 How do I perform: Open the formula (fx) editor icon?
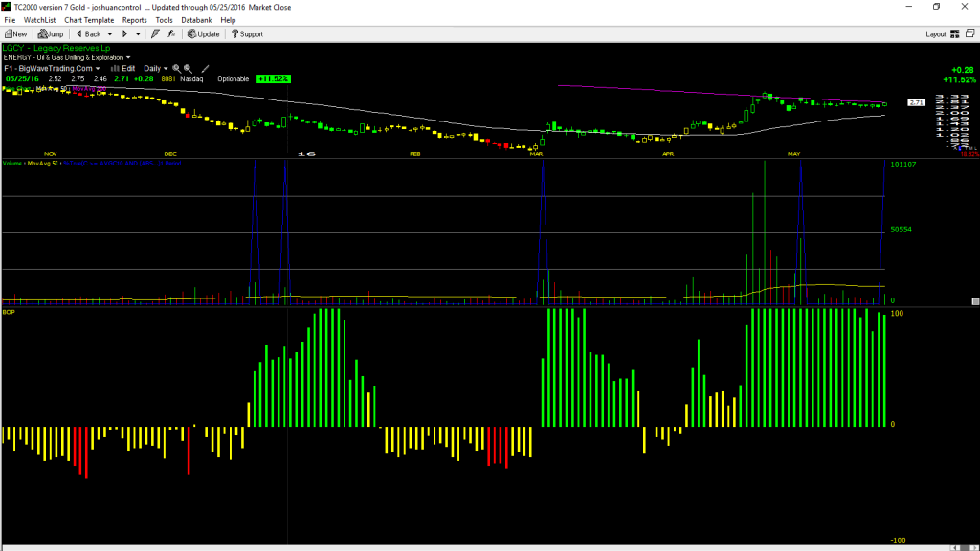[171, 34]
